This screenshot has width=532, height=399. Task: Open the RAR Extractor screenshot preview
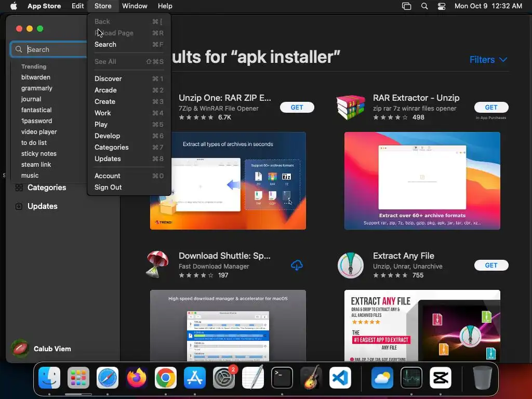coord(422,181)
